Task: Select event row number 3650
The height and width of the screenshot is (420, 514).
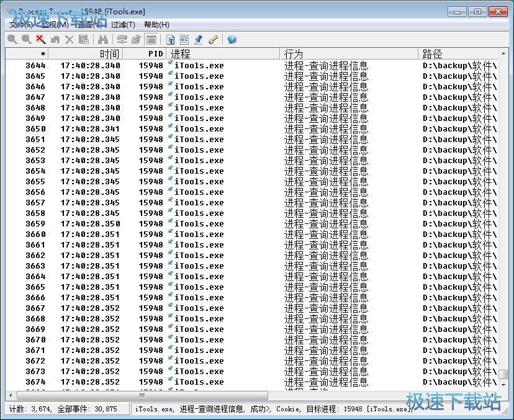Action: (35, 129)
